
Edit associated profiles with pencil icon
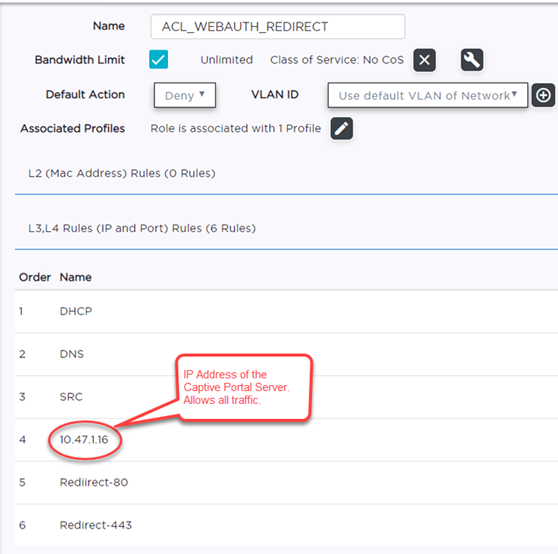341,128
